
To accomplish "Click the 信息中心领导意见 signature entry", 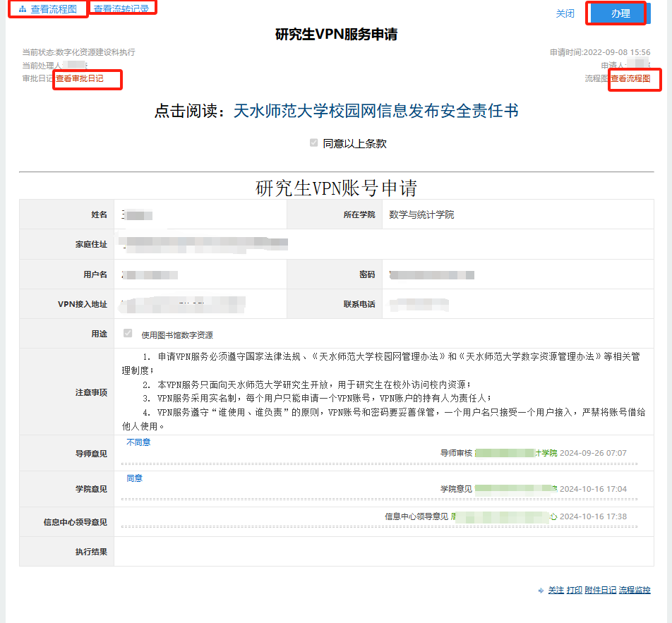I will 505,516.
